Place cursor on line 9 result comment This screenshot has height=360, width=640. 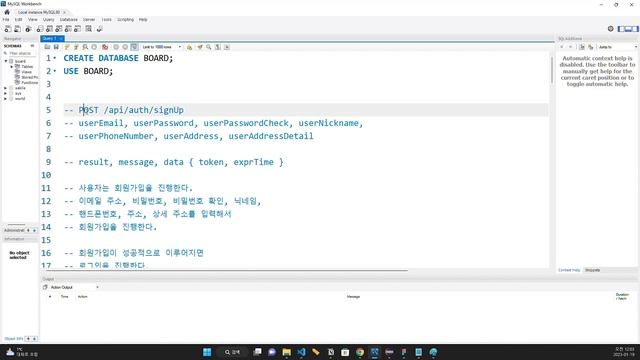(x=173, y=162)
